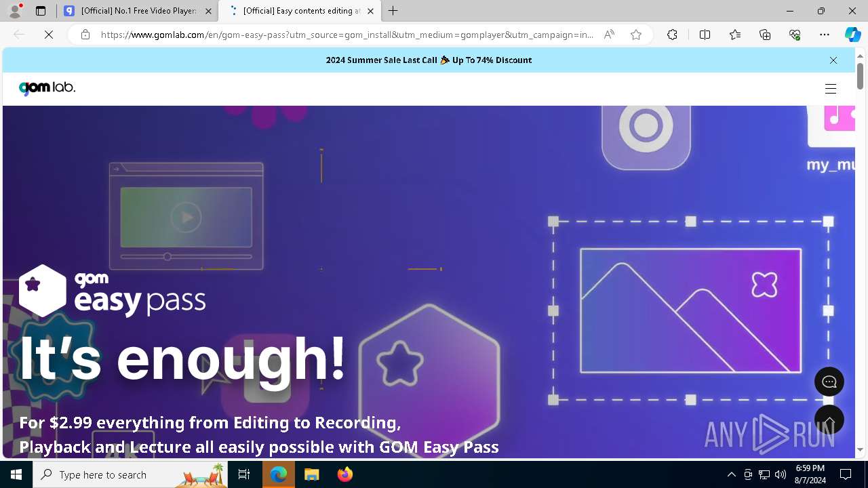Close the Easy contents editing tab

(x=370, y=11)
